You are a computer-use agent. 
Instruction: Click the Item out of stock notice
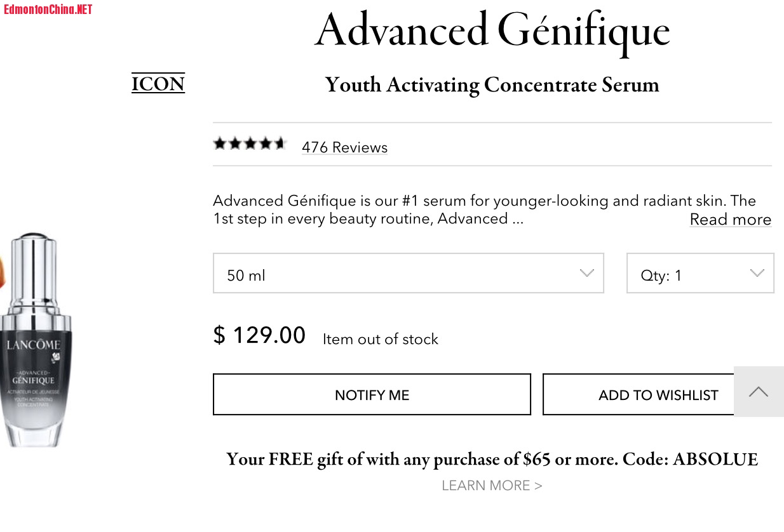pos(380,339)
